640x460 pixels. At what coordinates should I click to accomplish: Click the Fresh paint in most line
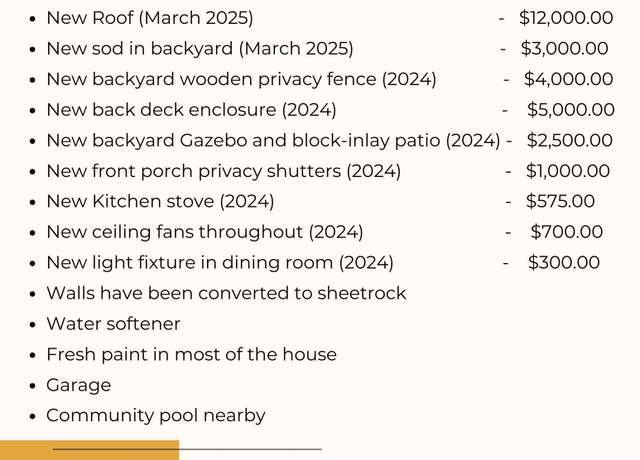click(x=191, y=355)
